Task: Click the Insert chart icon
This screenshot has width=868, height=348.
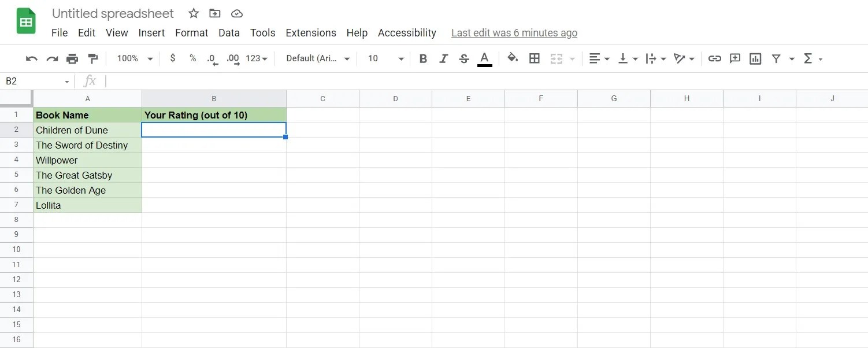Action: 755,58
